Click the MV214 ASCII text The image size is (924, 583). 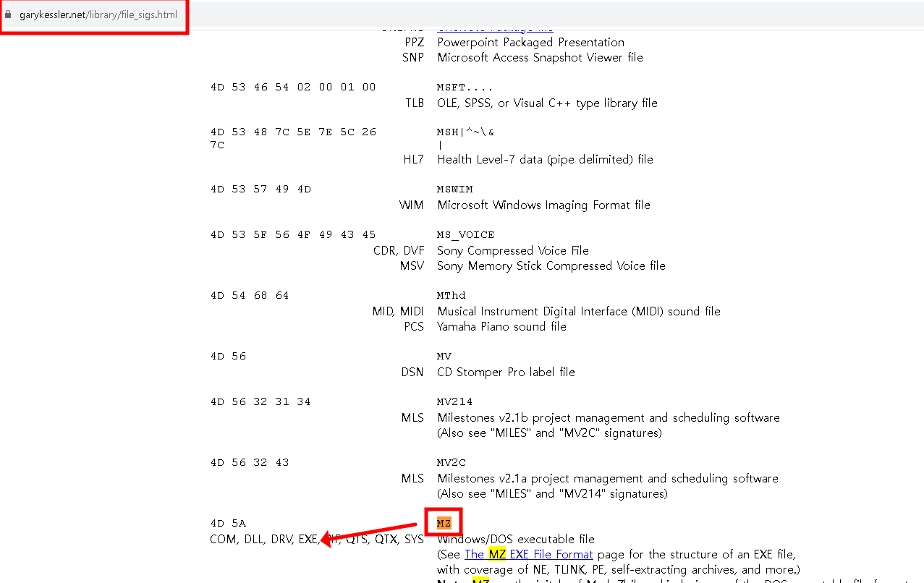[454, 402]
